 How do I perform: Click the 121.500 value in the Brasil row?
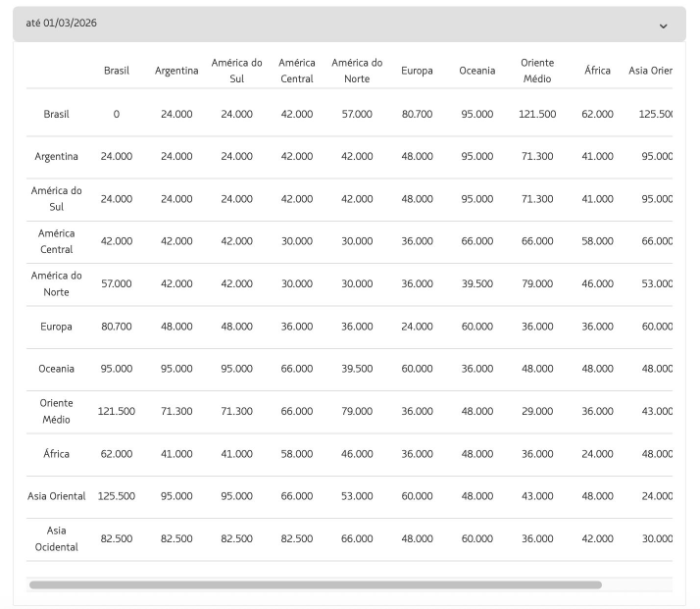click(537, 114)
